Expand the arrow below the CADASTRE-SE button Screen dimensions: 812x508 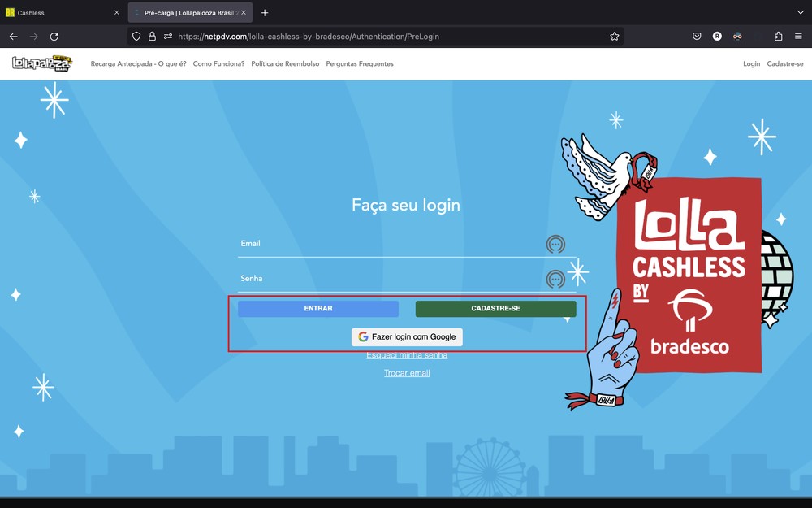567,319
